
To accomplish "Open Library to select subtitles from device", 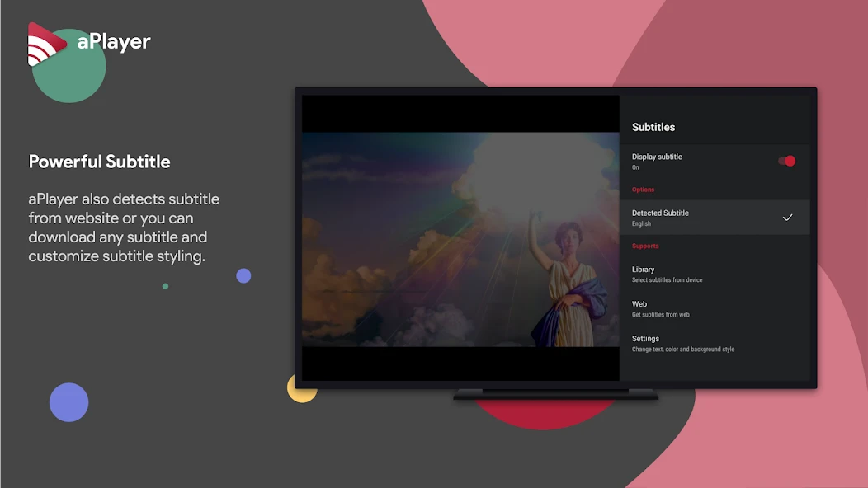I will 714,274.
